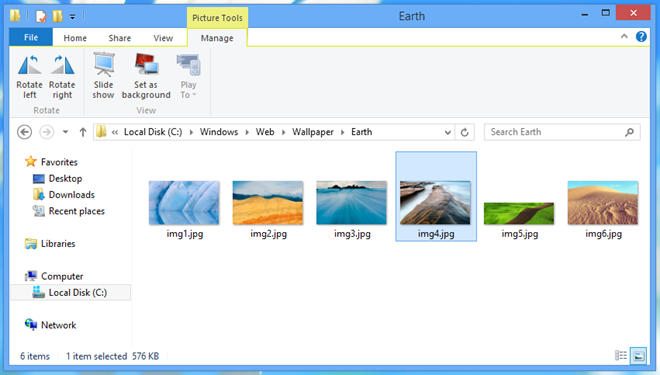This screenshot has width=660, height=375.
Task: Expand the arrow after Web breadcrumb
Action: point(283,133)
